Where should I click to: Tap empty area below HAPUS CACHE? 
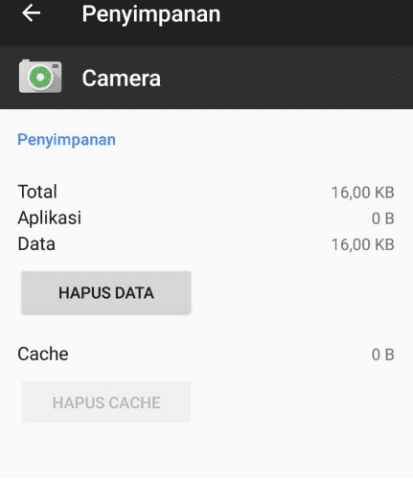(206, 450)
